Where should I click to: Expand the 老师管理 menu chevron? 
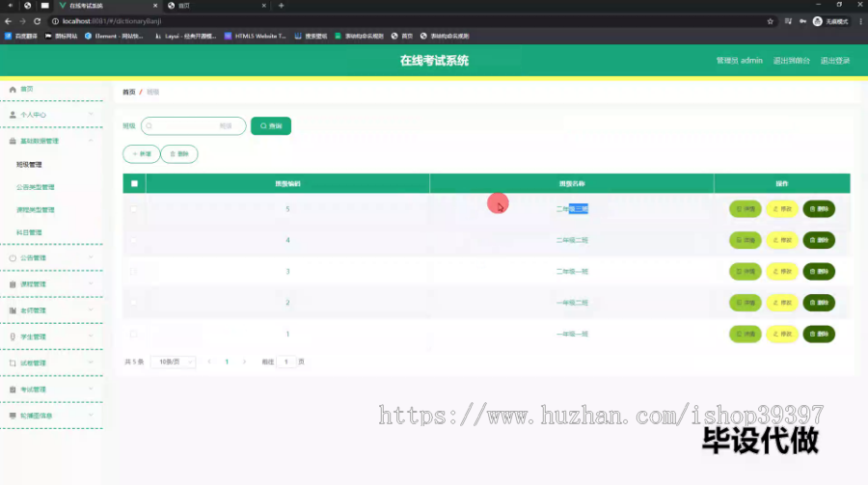[x=91, y=310]
